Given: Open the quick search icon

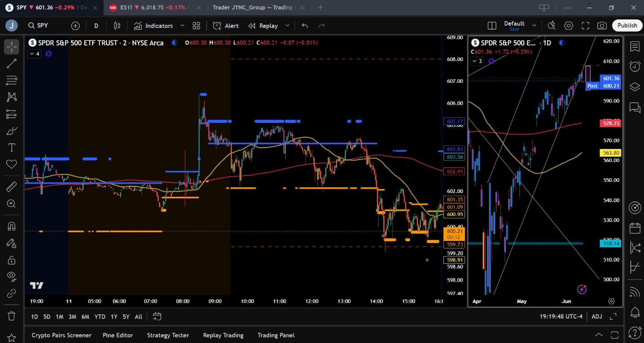Looking at the screenshot, I should click(552, 26).
